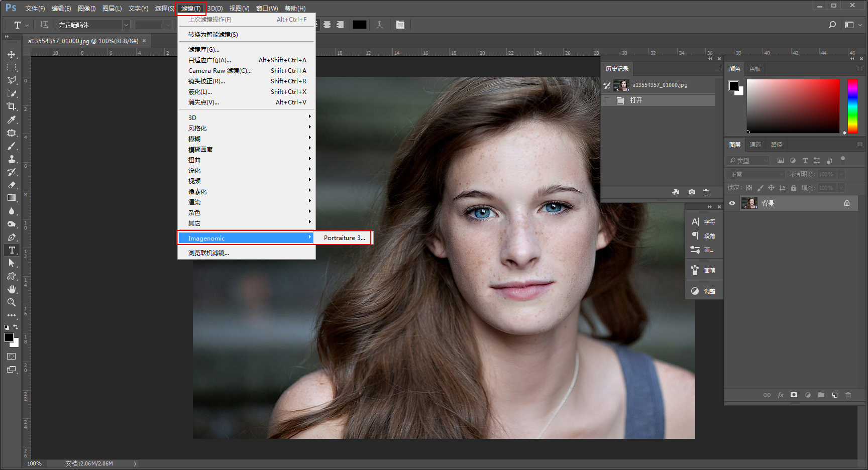Click the add layer style fx icon
Screen dimensions: 868x470
[781, 395]
